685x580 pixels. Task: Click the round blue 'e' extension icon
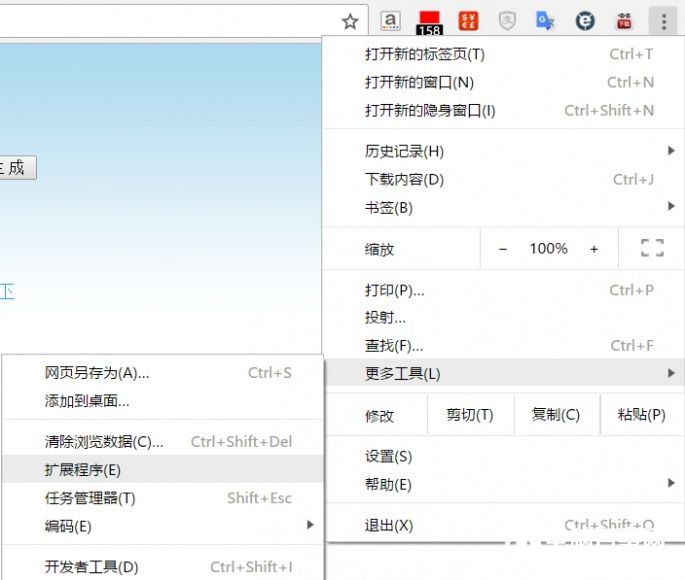click(585, 21)
